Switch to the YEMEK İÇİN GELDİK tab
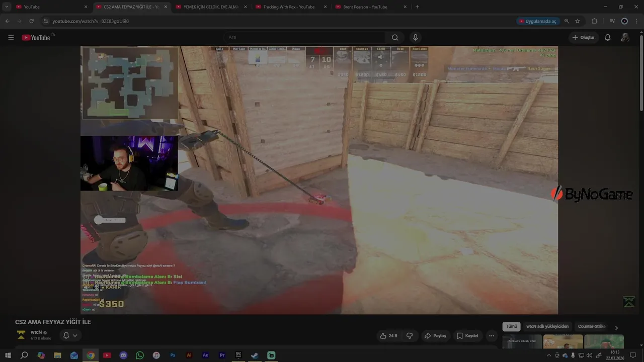644x362 pixels. [x=211, y=7]
